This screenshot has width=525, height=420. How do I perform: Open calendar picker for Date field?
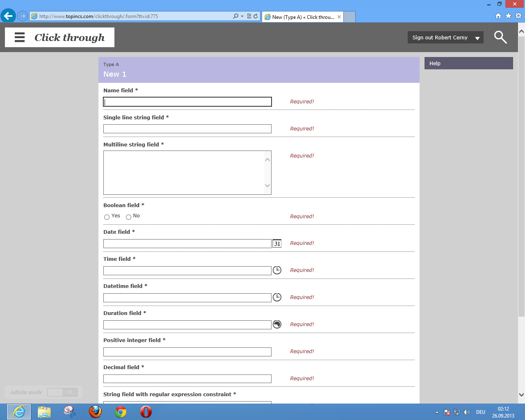tap(277, 244)
